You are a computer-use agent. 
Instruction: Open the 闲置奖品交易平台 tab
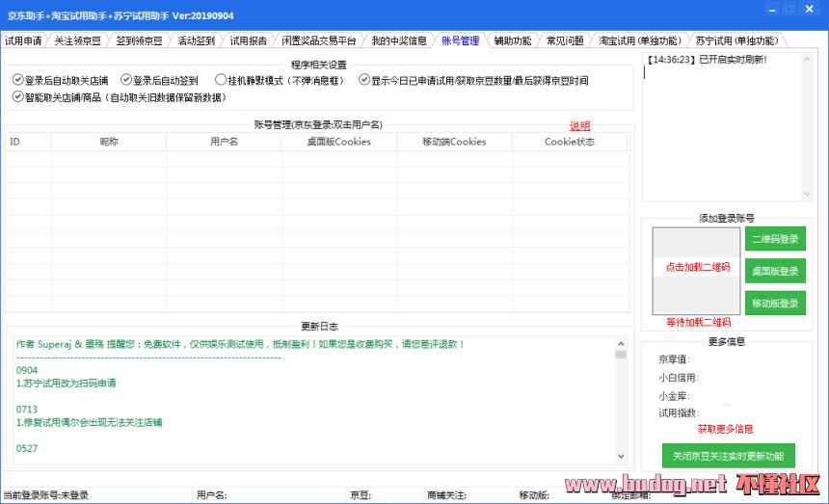319,40
